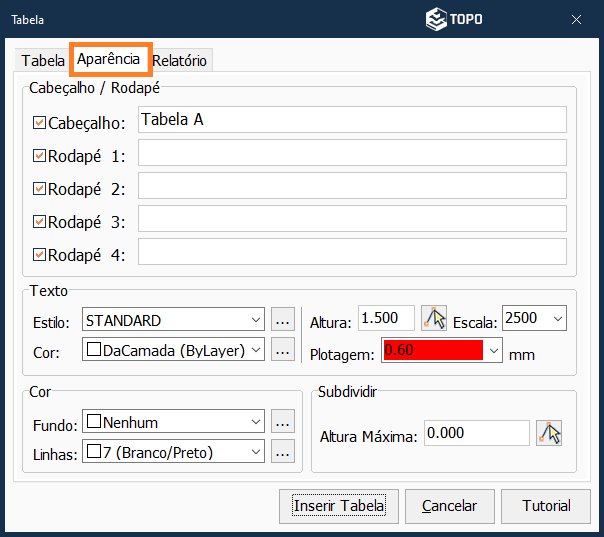Screen dimensions: 604x537
Task: Select the red Plotagem 0.60 swatch
Action: 432,350
